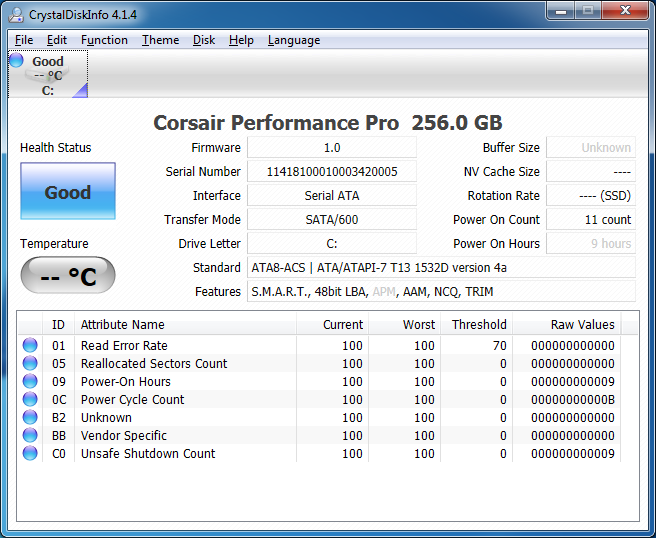Click the Threshold column header
This screenshot has height=538, width=656.
477,325
